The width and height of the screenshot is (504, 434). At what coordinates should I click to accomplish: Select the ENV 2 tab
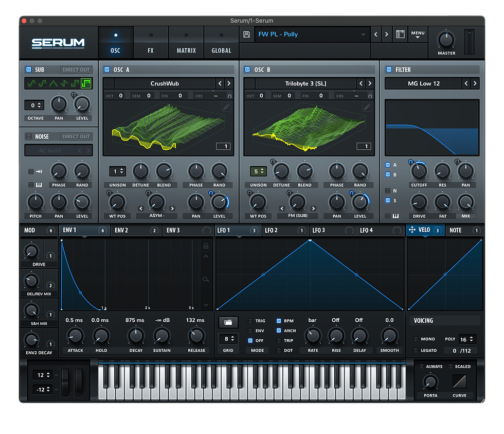coord(136,230)
